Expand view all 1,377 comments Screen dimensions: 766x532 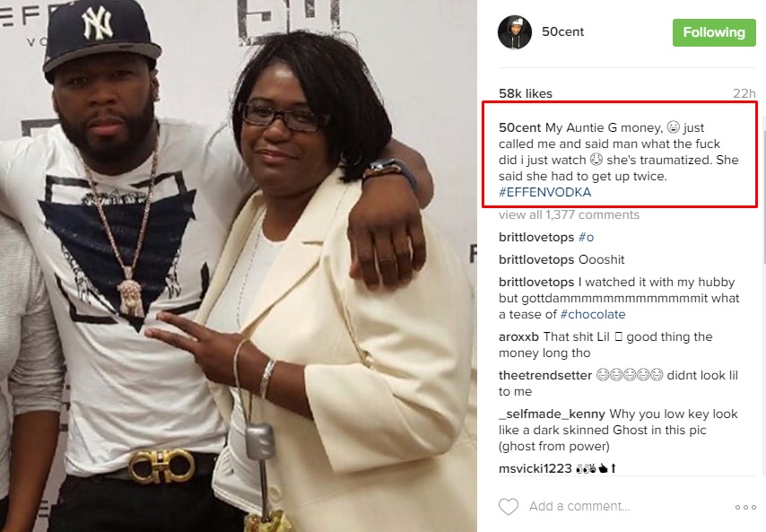coord(569,215)
